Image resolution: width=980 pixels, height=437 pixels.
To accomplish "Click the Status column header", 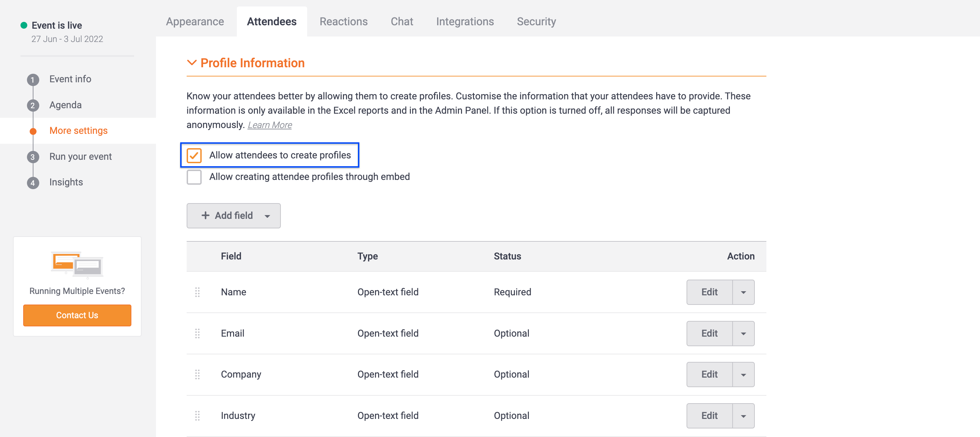I will coord(507,256).
